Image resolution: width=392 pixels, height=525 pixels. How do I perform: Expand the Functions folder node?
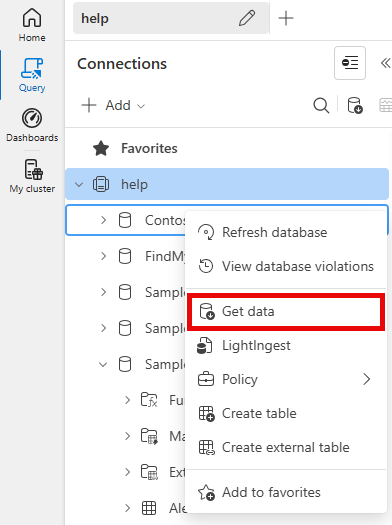click(127, 400)
